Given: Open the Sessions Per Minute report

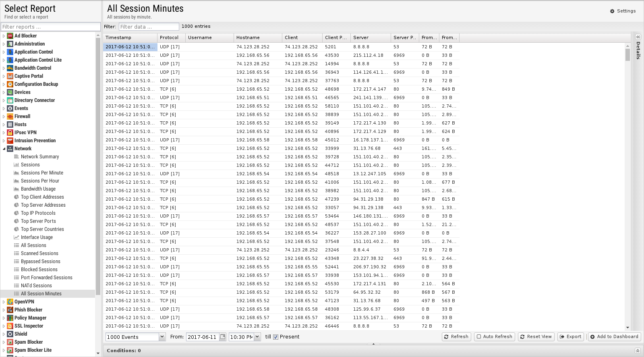Looking at the screenshot, I should (x=42, y=173).
